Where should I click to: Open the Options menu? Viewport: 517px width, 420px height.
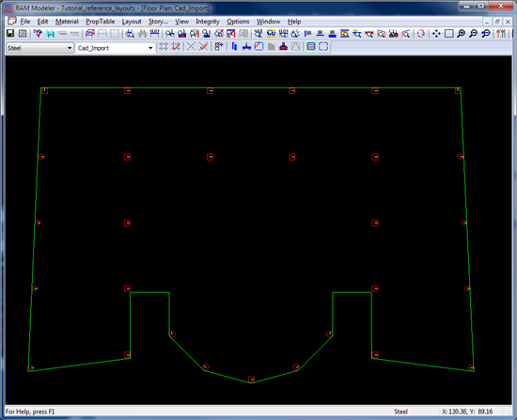pyautogui.click(x=238, y=22)
